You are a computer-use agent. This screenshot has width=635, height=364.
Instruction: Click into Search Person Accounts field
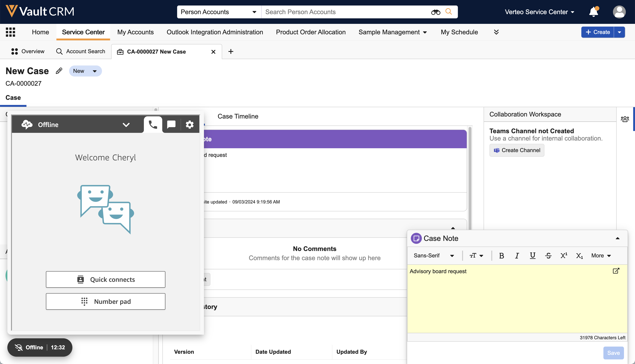(x=345, y=12)
